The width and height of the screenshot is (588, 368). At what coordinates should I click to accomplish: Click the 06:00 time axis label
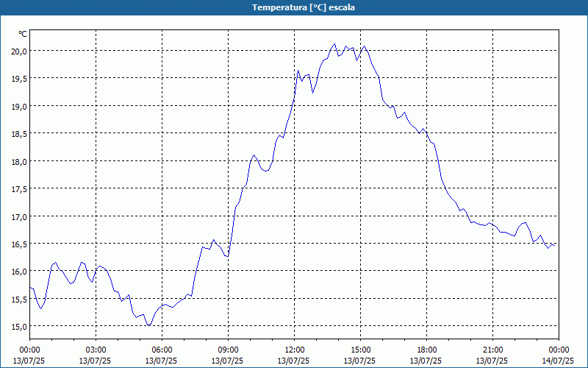coord(162,350)
